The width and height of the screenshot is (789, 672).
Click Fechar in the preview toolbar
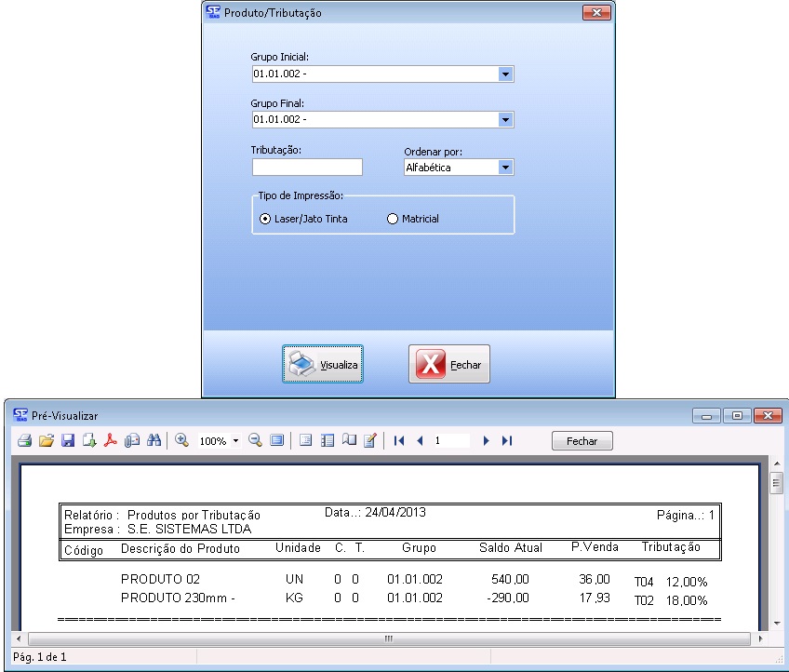(582, 441)
